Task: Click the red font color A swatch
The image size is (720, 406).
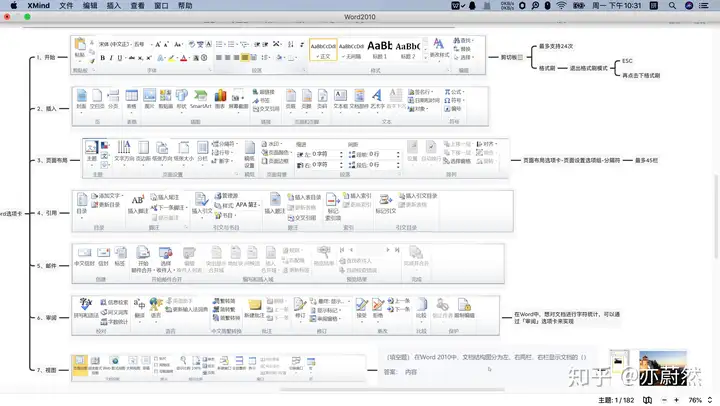Action: (x=184, y=58)
